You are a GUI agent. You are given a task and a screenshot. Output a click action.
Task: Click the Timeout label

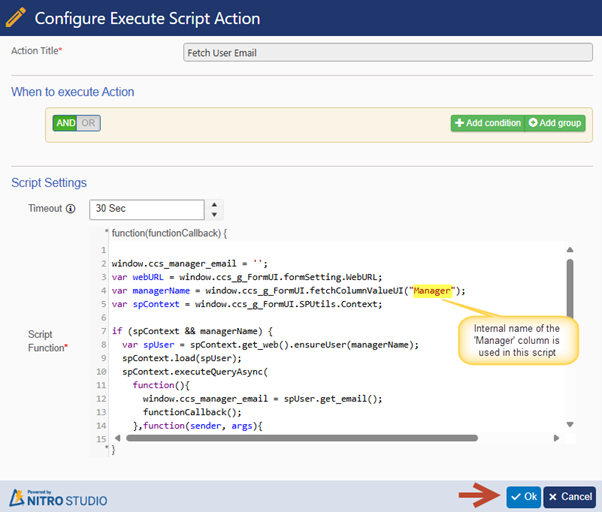coord(45,208)
